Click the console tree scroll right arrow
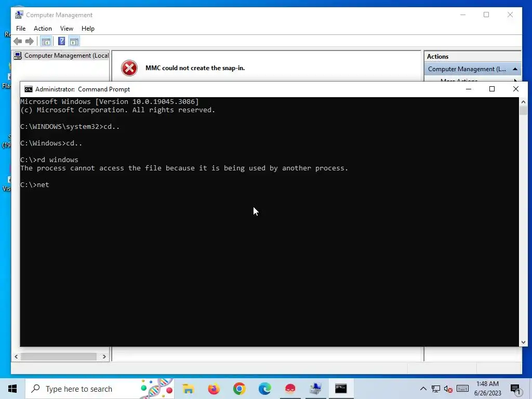The width and height of the screenshot is (532, 399). (x=104, y=356)
